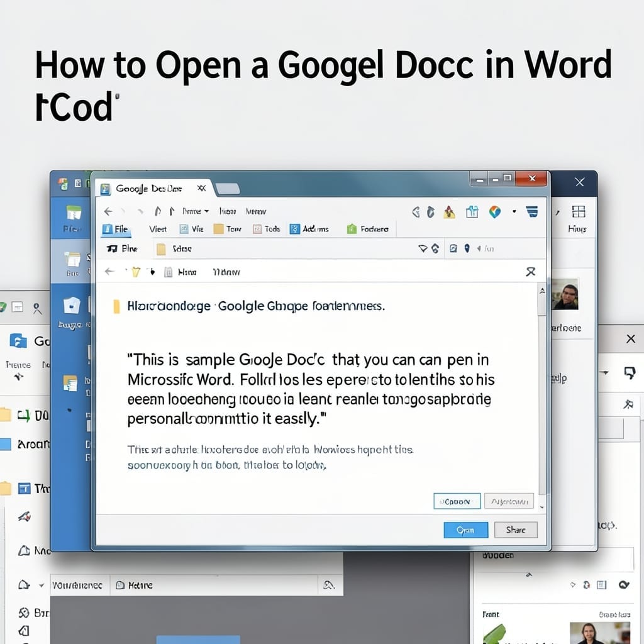
Task: Click the person thumbnail at the right window's bottom
Action: click(600, 633)
